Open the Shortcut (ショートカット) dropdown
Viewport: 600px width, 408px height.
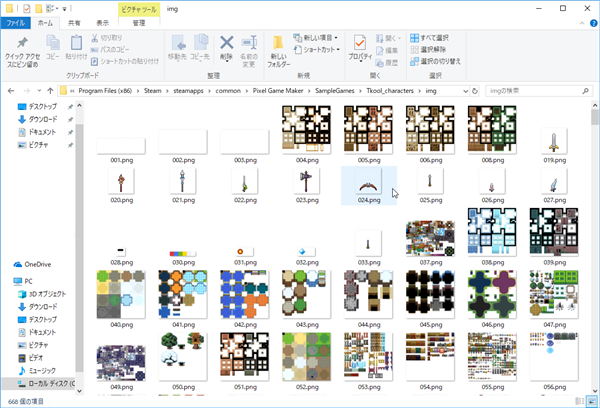[x=317, y=49]
